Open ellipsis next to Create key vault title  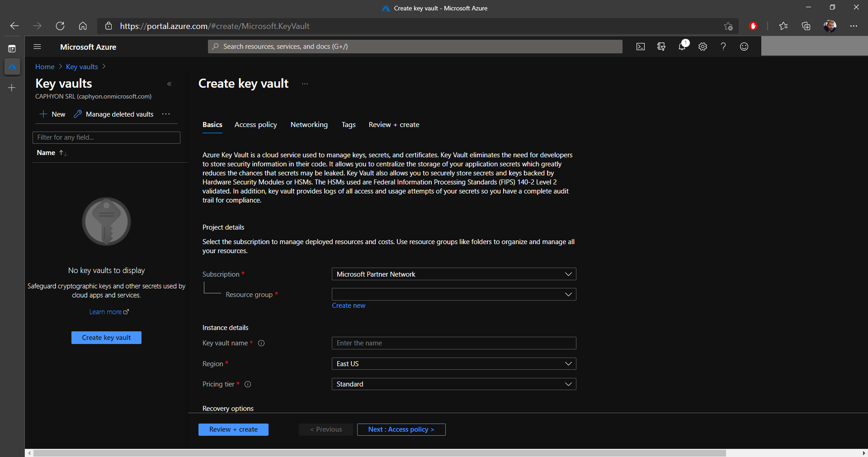[x=305, y=84]
